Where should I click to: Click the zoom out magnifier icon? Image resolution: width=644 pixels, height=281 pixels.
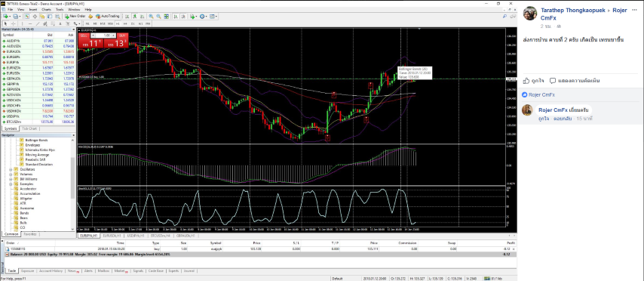pyautogui.click(x=158, y=16)
